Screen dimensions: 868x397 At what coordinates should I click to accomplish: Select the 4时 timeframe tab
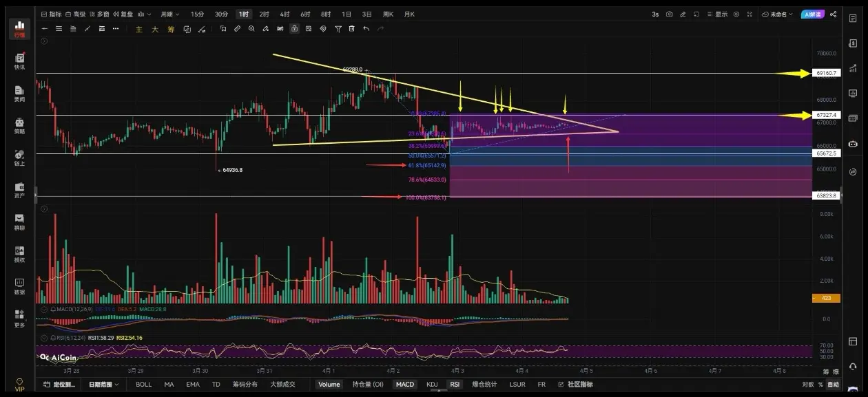tap(285, 14)
